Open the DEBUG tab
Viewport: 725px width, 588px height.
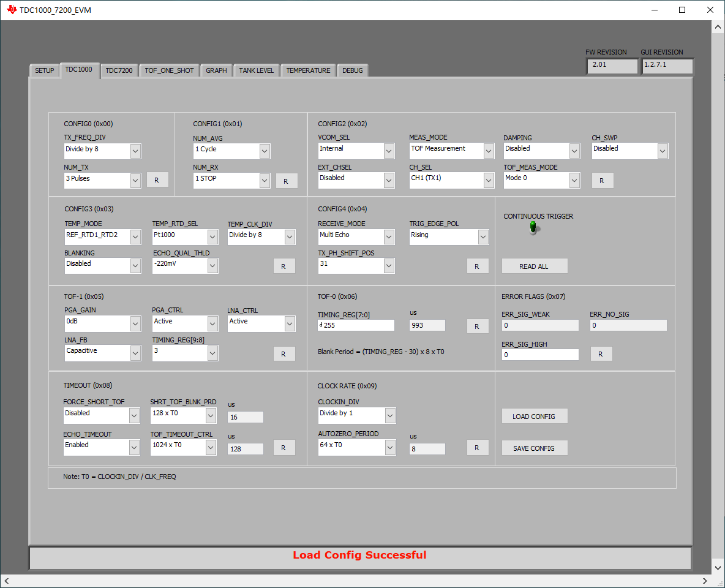pos(352,70)
